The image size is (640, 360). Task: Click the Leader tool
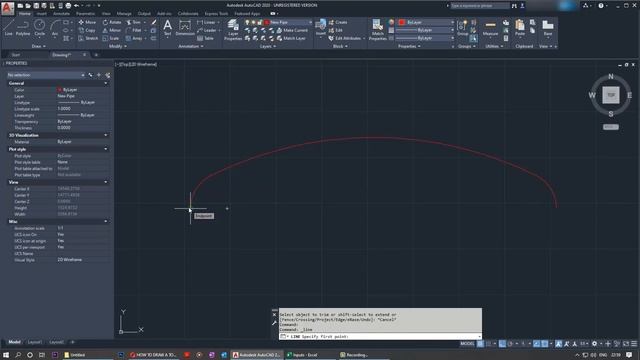pyautogui.click(x=207, y=30)
